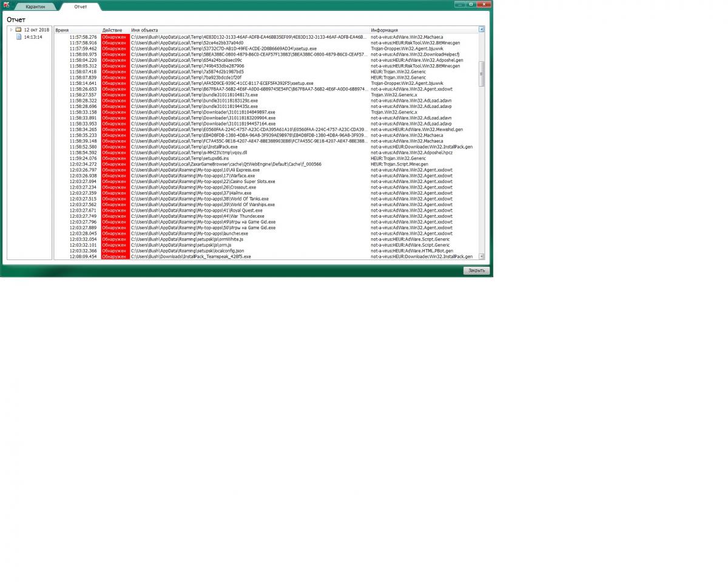Click the row with time 11:58:39.148
This screenshot has width=728, height=582.
pos(266,141)
